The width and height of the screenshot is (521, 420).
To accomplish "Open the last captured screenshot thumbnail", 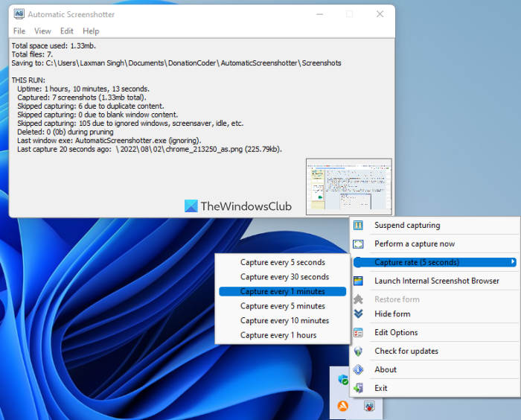I will point(349,187).
